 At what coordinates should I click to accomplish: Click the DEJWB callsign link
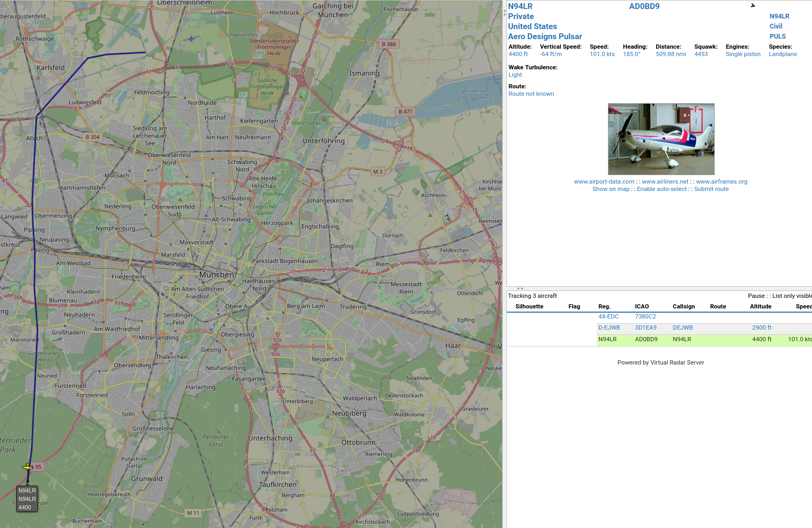(x=682, y=327)
